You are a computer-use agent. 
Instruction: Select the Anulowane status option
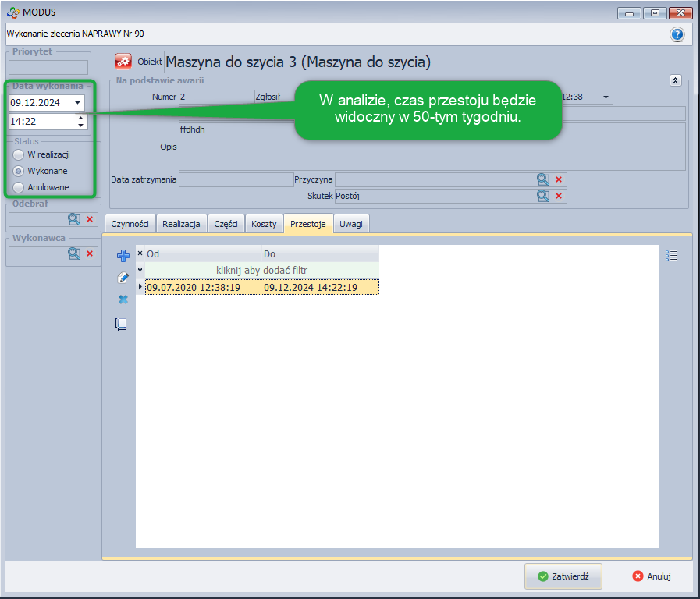pos(19,187)
